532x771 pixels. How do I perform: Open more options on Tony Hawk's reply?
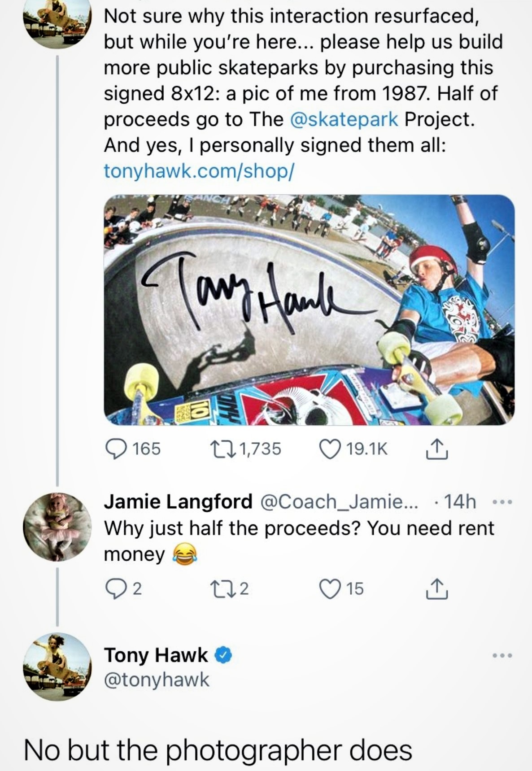(502, 656)
